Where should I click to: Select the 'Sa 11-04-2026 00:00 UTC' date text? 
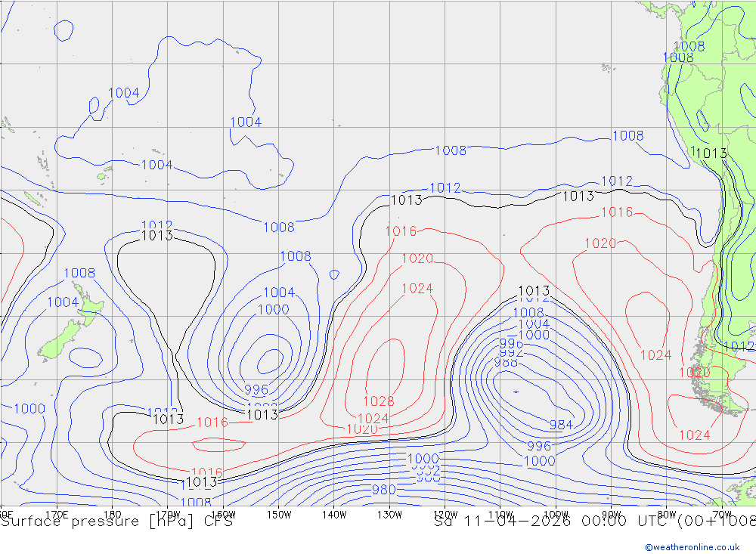coord(553,522)
